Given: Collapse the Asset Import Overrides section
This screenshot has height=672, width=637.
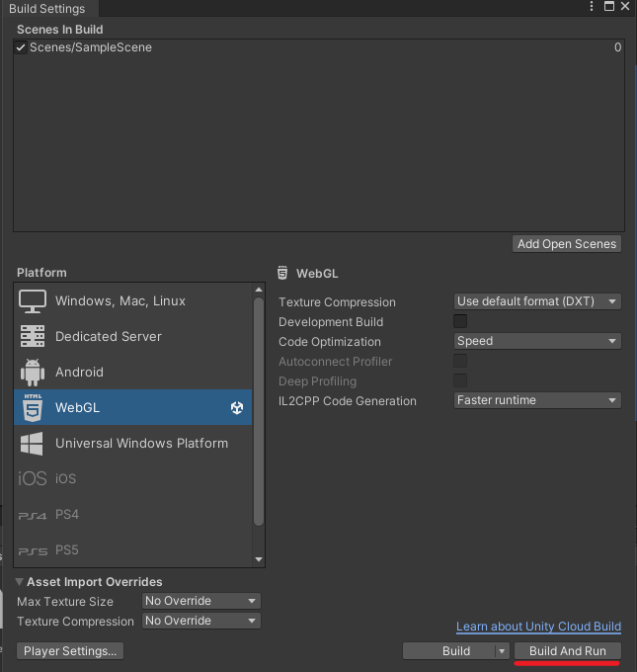Looking at the screenshot, I should tap(20, 581).
